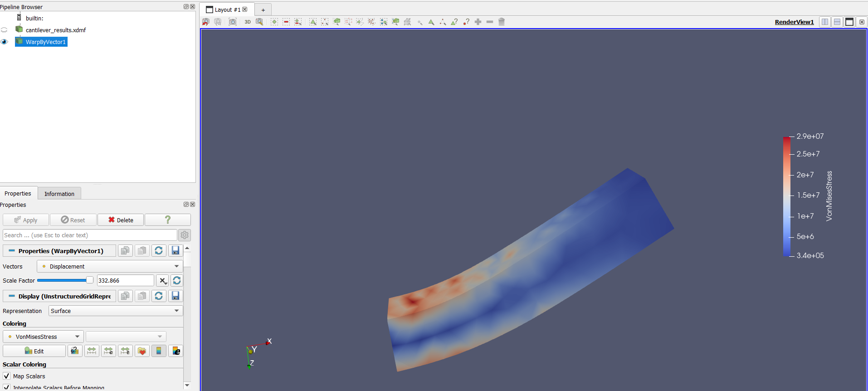Edit color legend properties icon

176,351
